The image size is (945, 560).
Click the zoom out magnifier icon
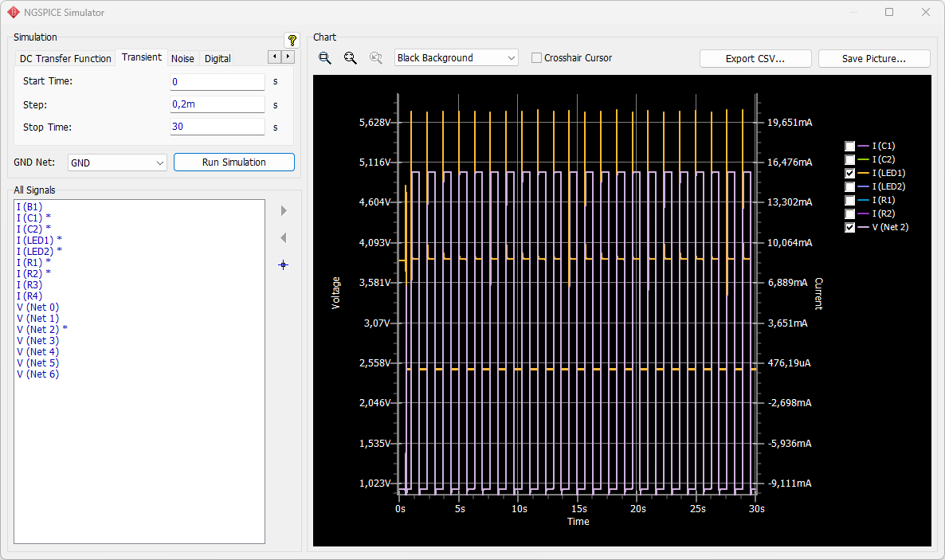[x=350, y=58]
